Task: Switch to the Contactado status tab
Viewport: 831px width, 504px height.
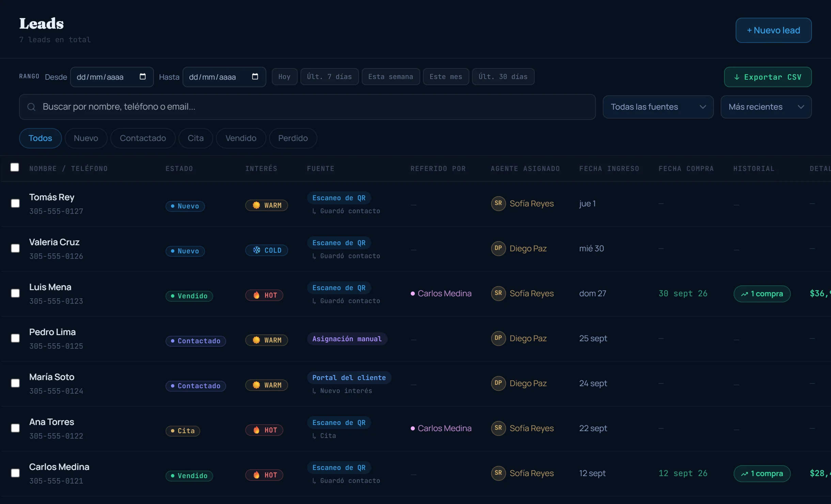Action: [x=143, y=138]
